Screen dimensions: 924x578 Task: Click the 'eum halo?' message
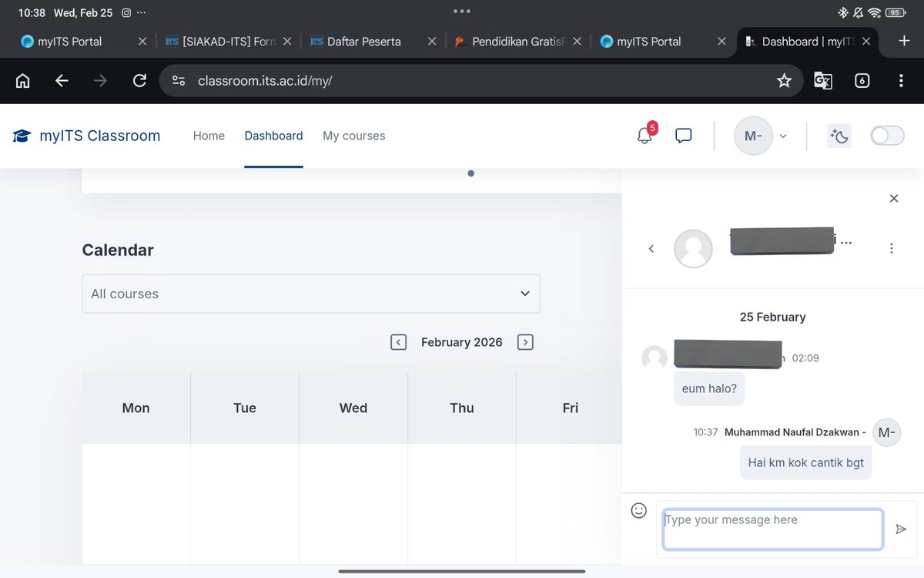tap(709, 388)
